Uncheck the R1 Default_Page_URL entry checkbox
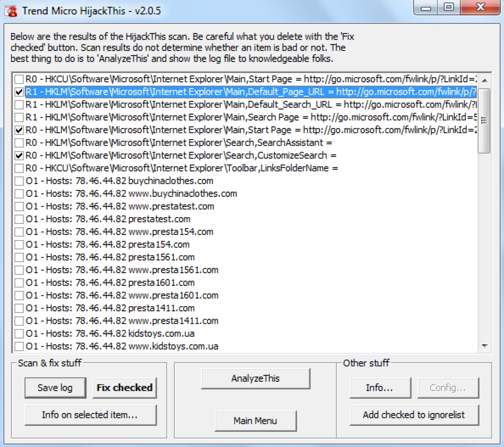This screenshot has height=447, width=504. (x=19, y=92)
